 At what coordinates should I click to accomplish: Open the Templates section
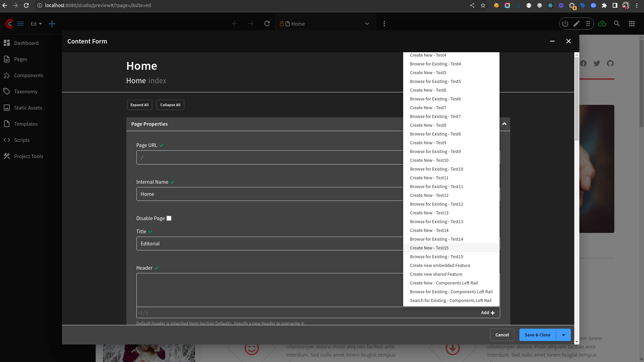pyautogui.click(x=25, y=124)
